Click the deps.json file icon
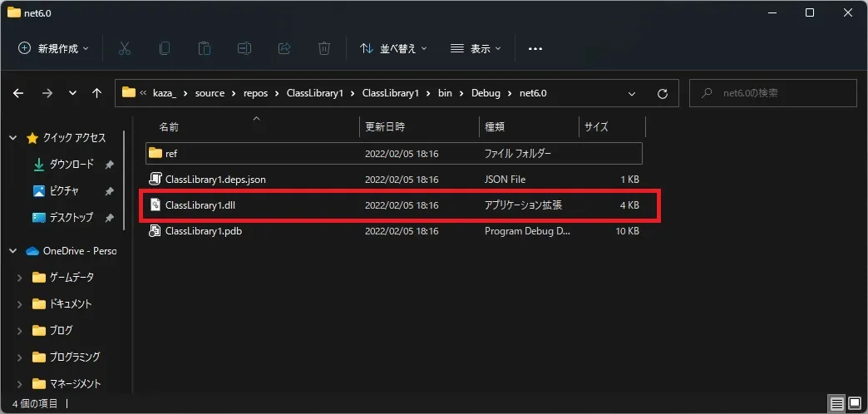This screenshot has width=868, height=414. point(155,180)
